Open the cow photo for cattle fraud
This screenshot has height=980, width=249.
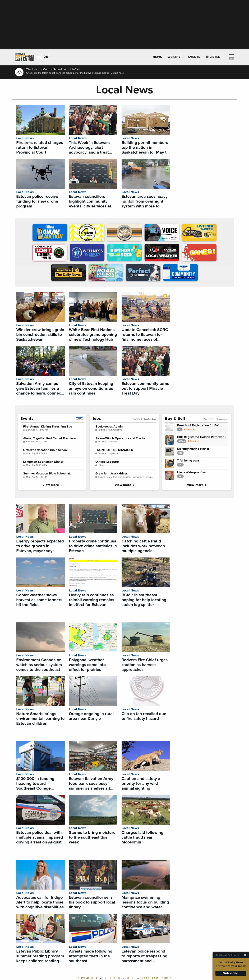point(146,518)
